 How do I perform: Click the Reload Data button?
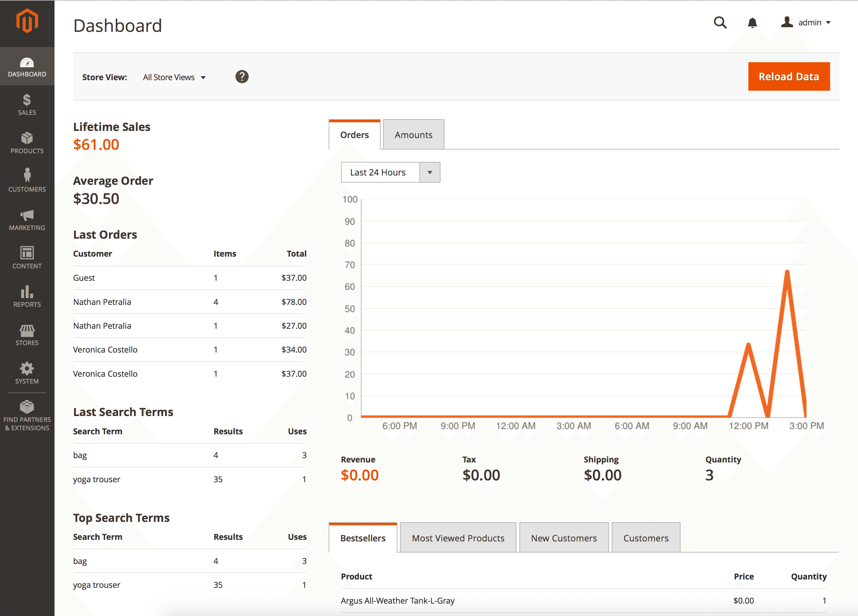tap(788, 76)
